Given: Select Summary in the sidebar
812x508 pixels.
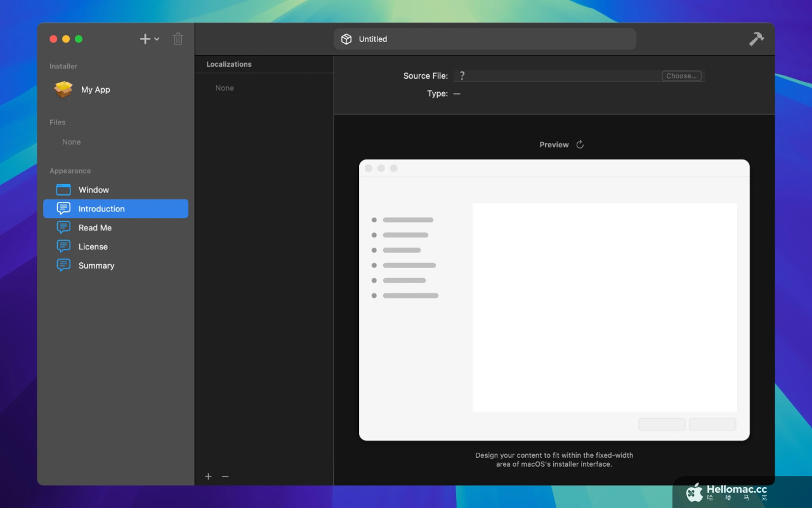Looking at the screenshot, I should coord(115,265).
